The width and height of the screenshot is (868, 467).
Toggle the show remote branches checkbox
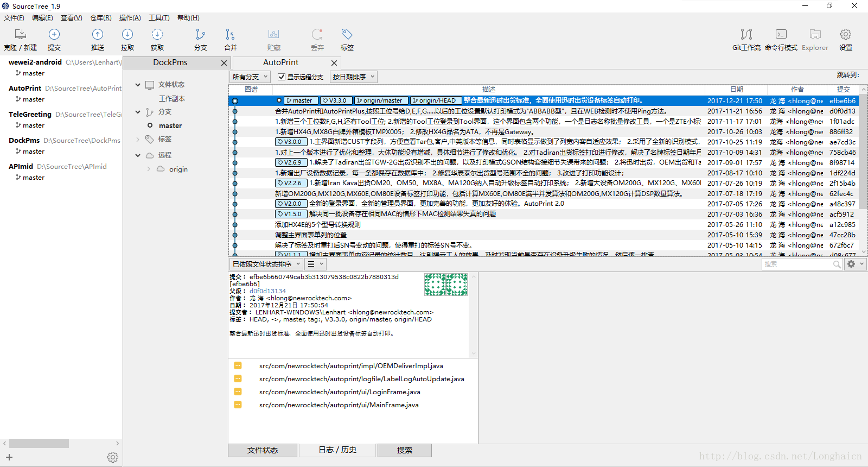tap(281, 77)
